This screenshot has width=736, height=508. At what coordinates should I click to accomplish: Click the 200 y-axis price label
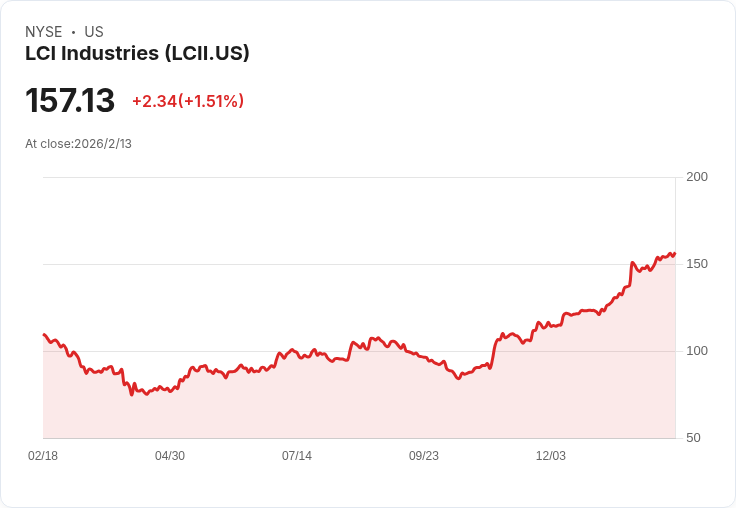tap(697, 177)
